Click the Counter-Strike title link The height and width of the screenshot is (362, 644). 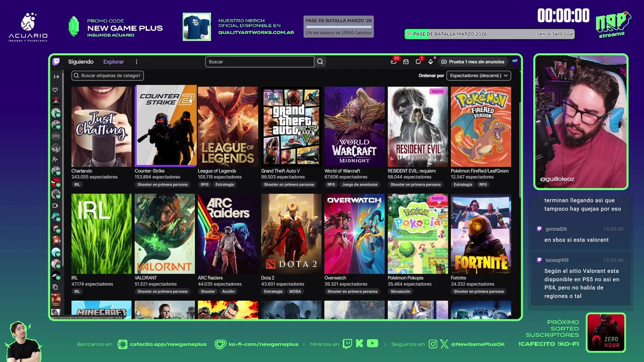click(149, 171)
